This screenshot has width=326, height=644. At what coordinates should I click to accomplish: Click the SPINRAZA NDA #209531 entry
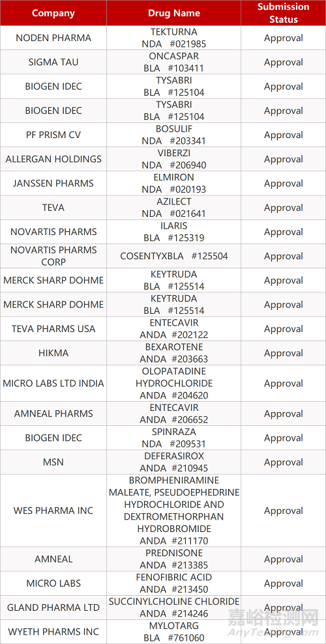coord(173,438)
